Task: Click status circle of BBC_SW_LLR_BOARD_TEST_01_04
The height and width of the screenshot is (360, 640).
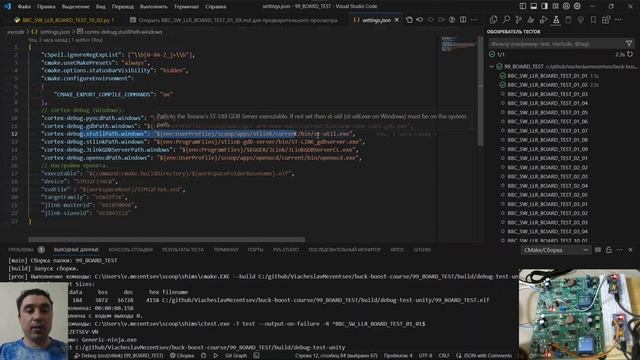Action: tap(502, 103)
